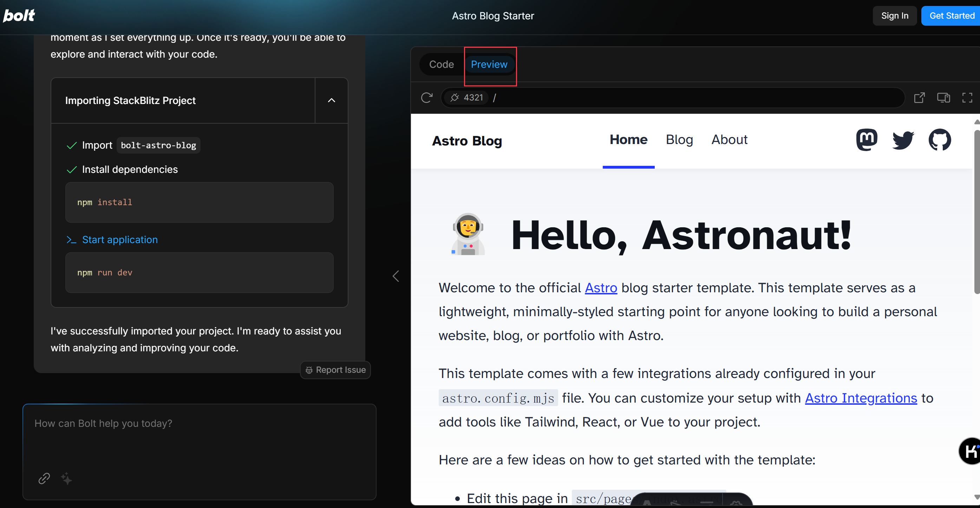Open preview in new tab icon
The height and width of the screenshot is (508, 980).
919,98
